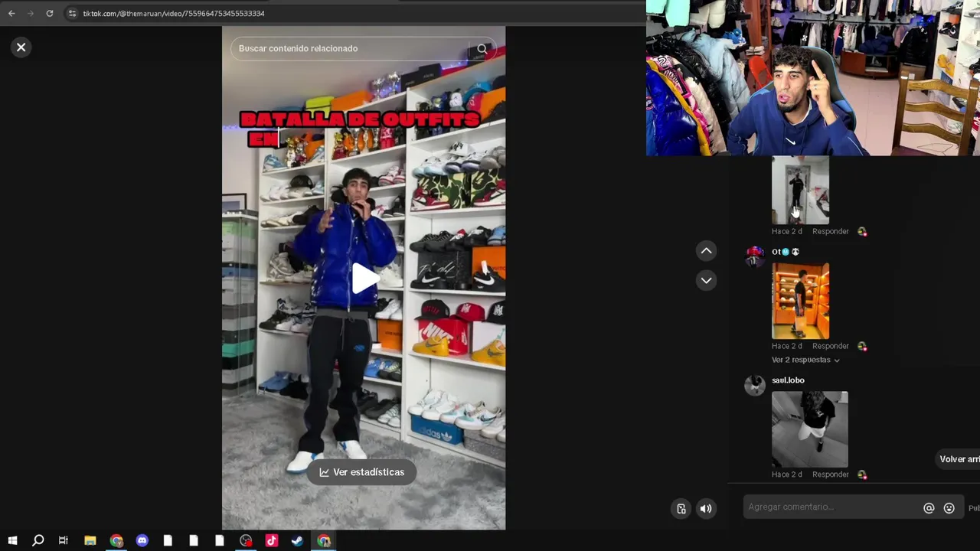Click Hace 2 d timestamp under Ot comment
Image resolution: width=980 pixels, height=551 pixels.
(787, 346)
